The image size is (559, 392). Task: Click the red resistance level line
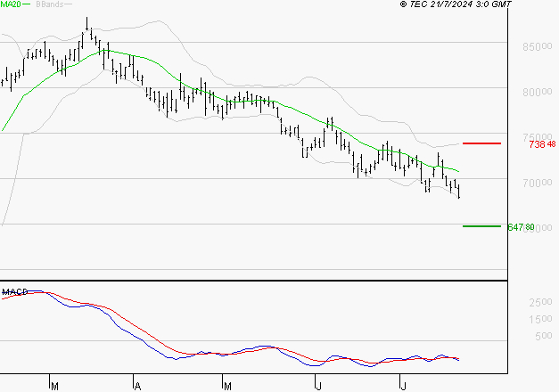coord(481,143)
